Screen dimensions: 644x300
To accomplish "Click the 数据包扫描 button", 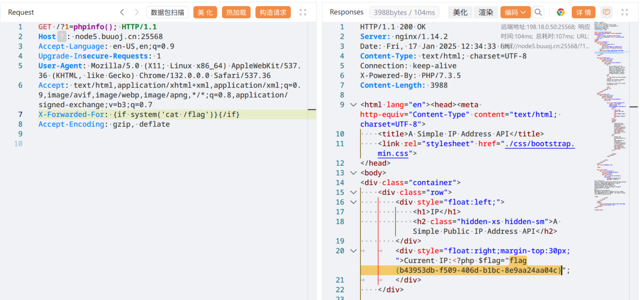I will [167, 12].
